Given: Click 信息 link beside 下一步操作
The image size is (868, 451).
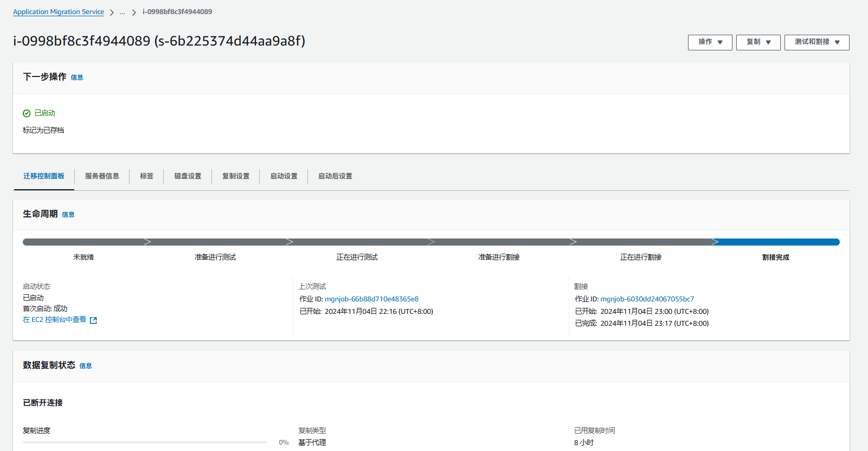Looking at the screenshot, I should click(x=77, y=78).
